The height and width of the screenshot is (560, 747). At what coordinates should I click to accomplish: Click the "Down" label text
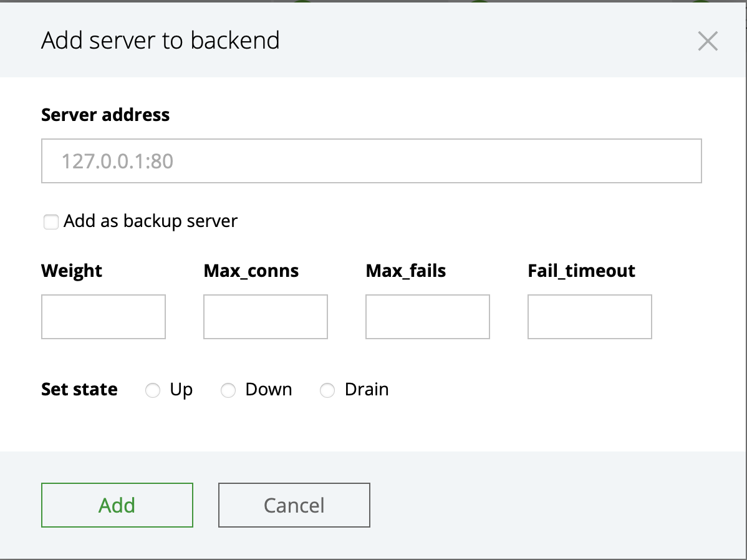click(x=269, y=390)
